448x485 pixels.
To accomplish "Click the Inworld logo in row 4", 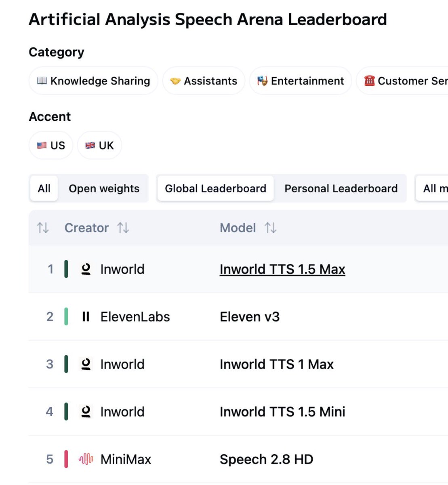I will pos(86,412).
